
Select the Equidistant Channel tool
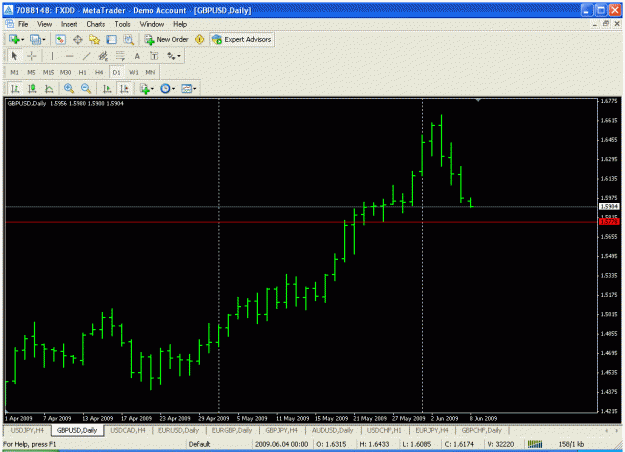[x=103, y=56]
